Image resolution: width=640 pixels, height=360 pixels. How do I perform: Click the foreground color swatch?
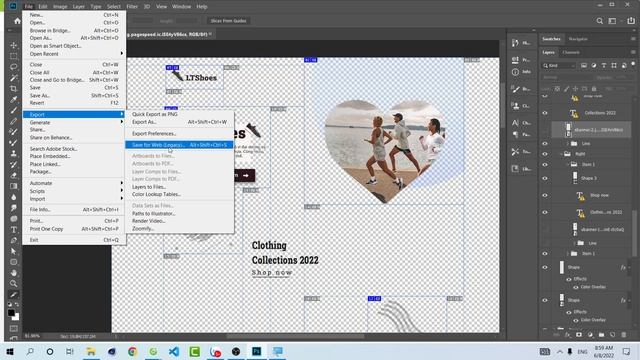(x=11, y=313)
